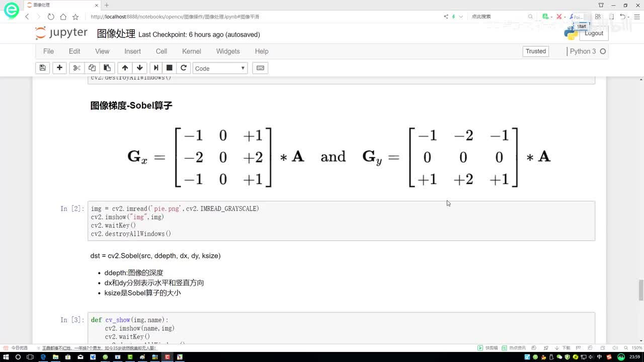Click the kernel idle indicator circle
The width and height of the screenshot is (644, 362).
click(603, 51)
